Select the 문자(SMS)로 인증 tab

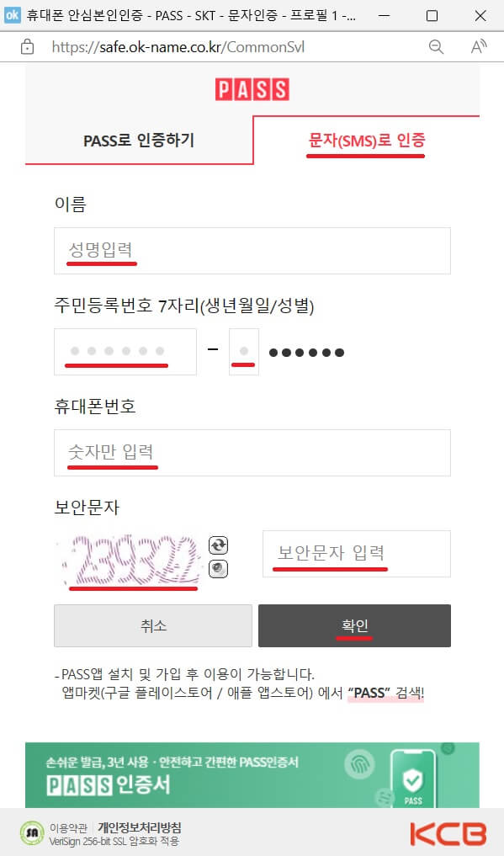point(366,140)
